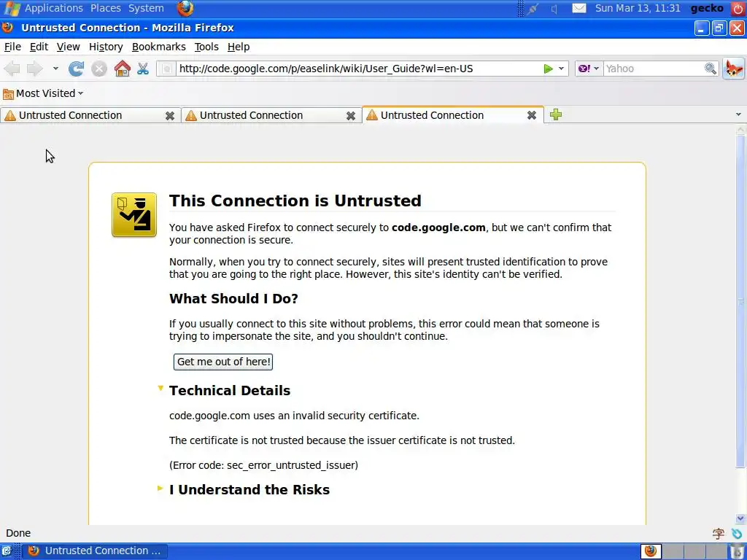Click the Done status bar text
Image resolution: width=747 pixels, height=560 pixels.
coord(18,533)
